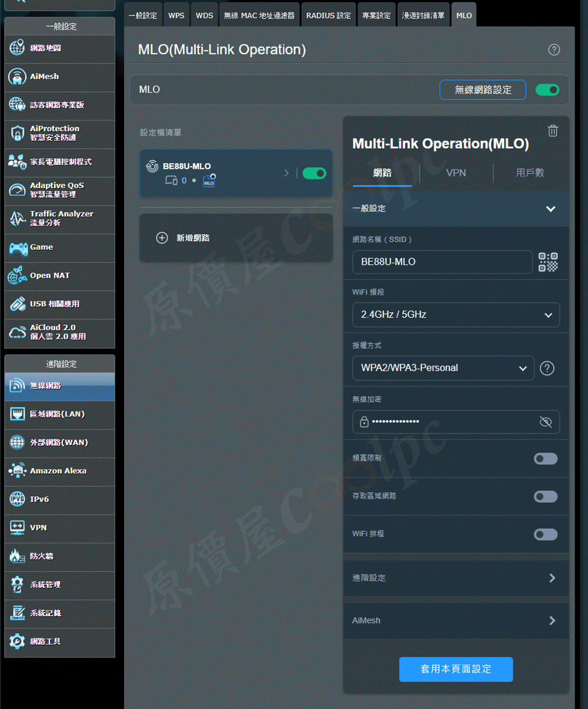Open the Game controller icon
The image size is (588, 709).
[18, 248]
